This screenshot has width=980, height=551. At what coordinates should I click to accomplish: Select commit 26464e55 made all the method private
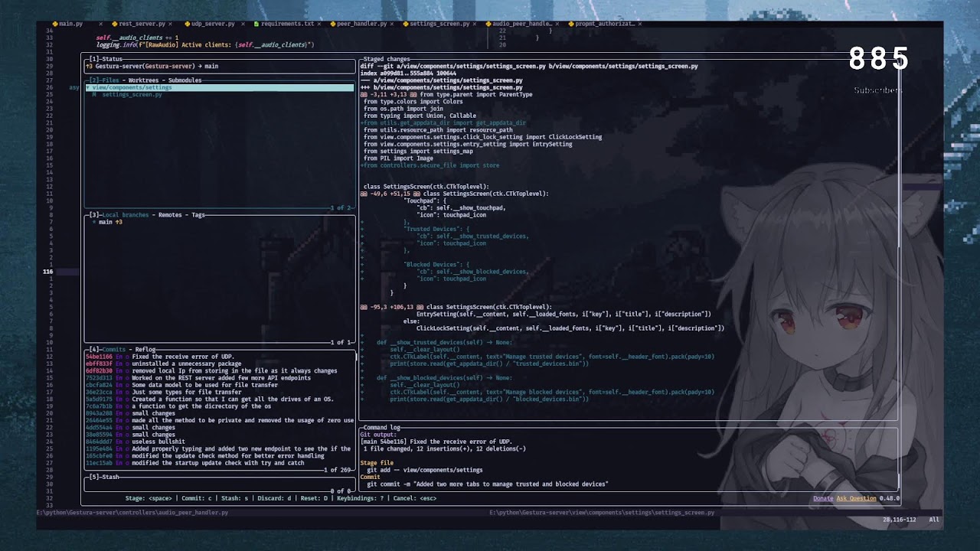pos(220,420)
